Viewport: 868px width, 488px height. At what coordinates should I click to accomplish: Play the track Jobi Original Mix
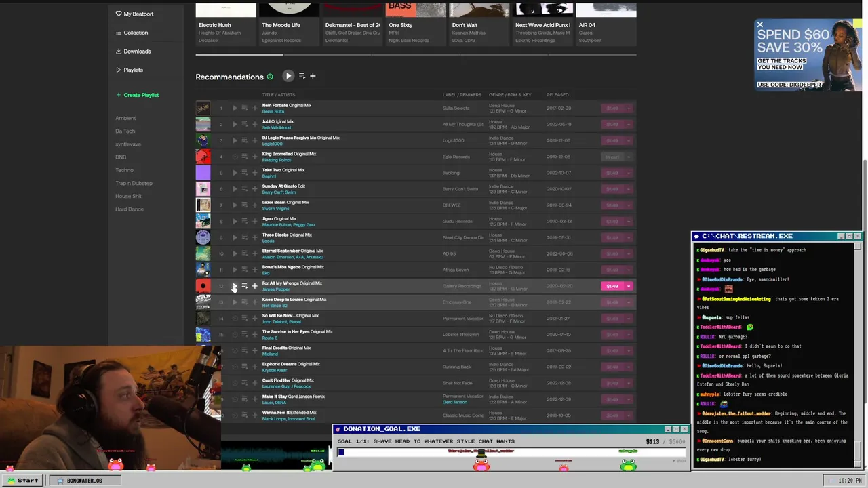235,125
